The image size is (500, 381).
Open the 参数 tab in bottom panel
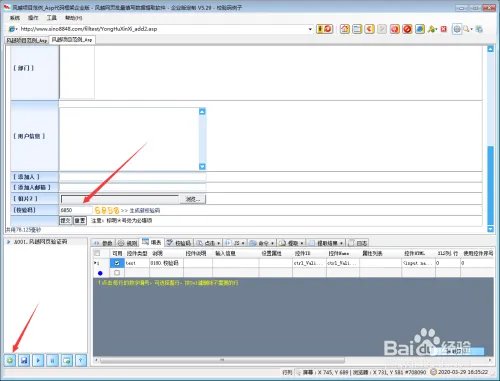click(103, 243)
